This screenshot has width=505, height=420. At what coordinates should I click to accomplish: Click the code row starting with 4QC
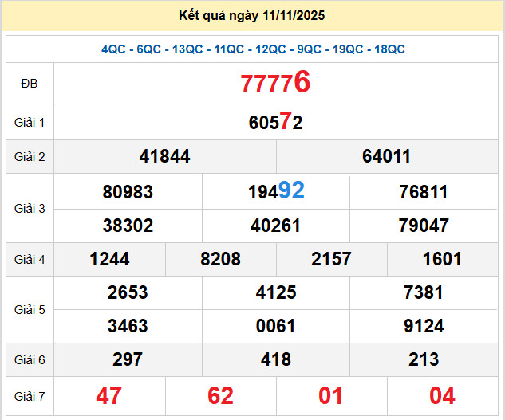253,49
